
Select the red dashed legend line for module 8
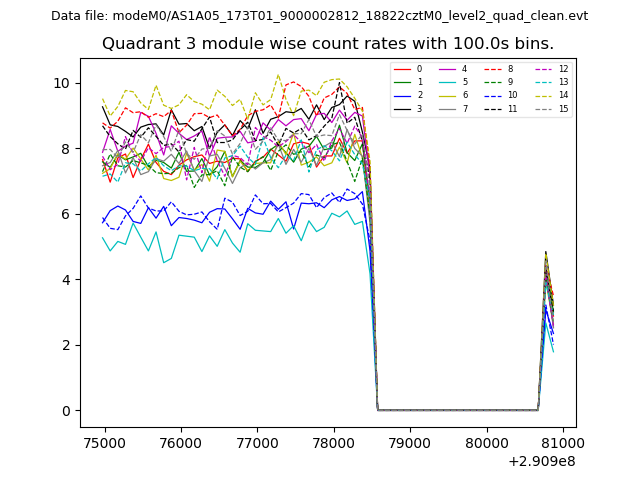click(x=492, y=69)
